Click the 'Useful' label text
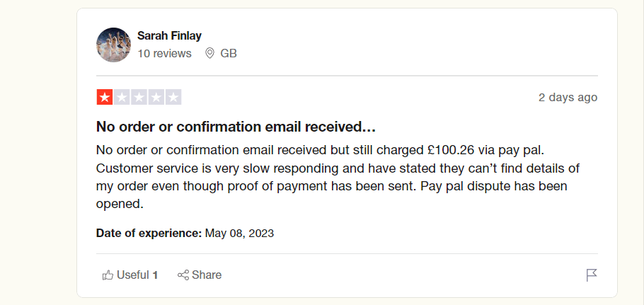Viewport: 644px width, 305px height. coord(133,275)
